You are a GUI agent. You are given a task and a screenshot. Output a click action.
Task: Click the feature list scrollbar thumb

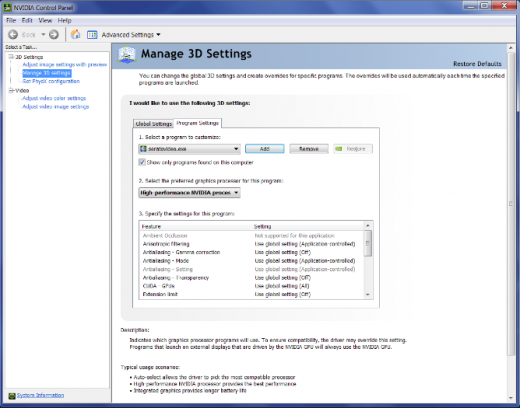tap(368, 243)
